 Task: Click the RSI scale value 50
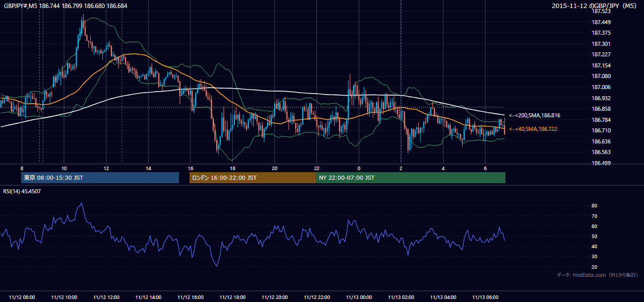(595, 236)
